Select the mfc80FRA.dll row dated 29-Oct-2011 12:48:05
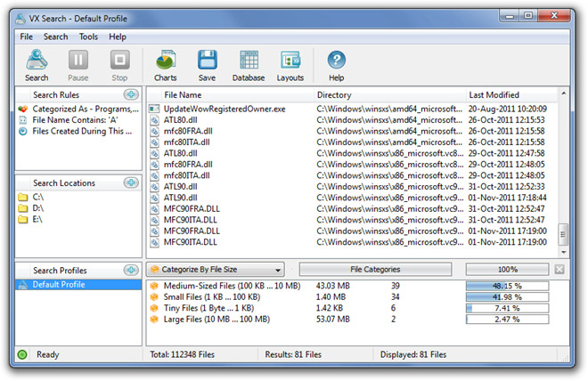Screen dimensions: 588x381 tap(352, 165)
